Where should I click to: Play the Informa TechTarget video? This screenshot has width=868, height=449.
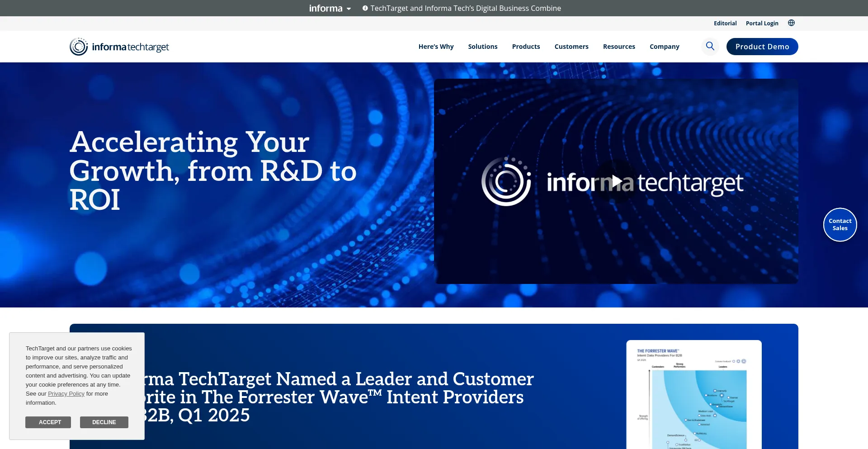[616, 181]
